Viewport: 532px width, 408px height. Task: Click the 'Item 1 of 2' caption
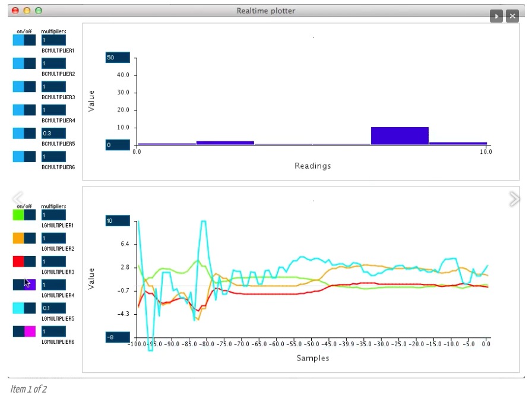click(28, 389)
